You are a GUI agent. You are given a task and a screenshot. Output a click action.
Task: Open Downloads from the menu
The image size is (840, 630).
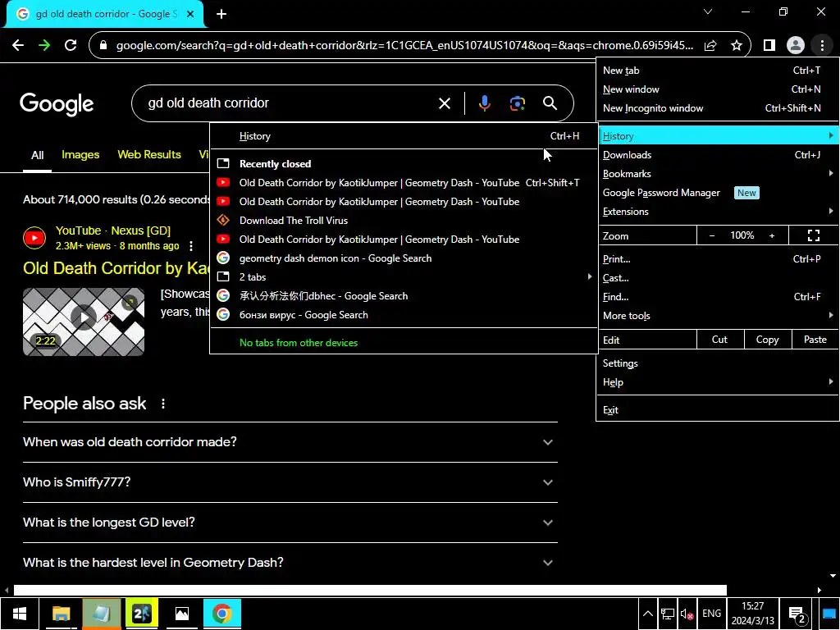(x=717, y=155)
